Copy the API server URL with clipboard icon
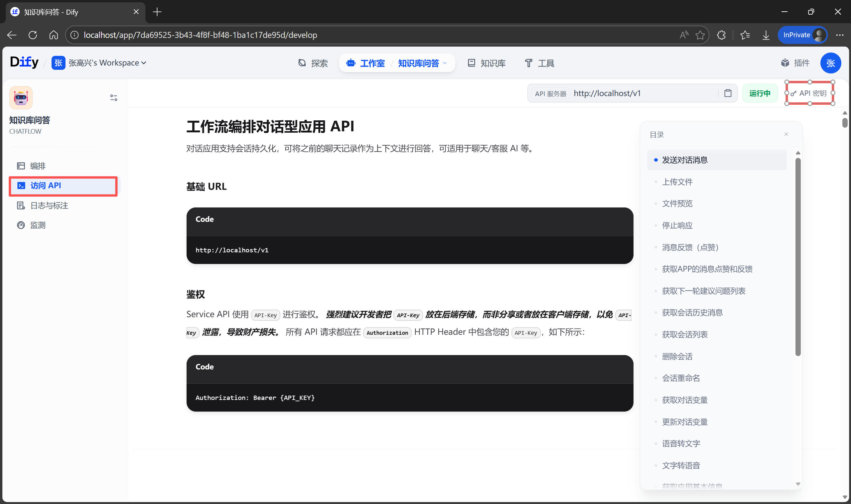 [x=728, y=93]
